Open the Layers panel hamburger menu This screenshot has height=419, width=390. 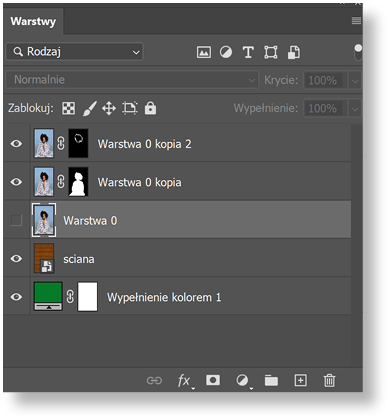(356, 21)
